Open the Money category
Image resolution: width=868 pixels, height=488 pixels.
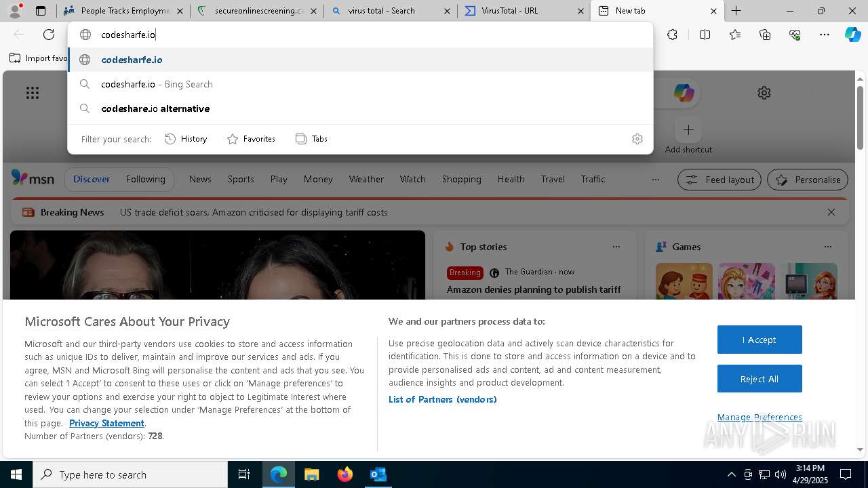tap(318, 180)
